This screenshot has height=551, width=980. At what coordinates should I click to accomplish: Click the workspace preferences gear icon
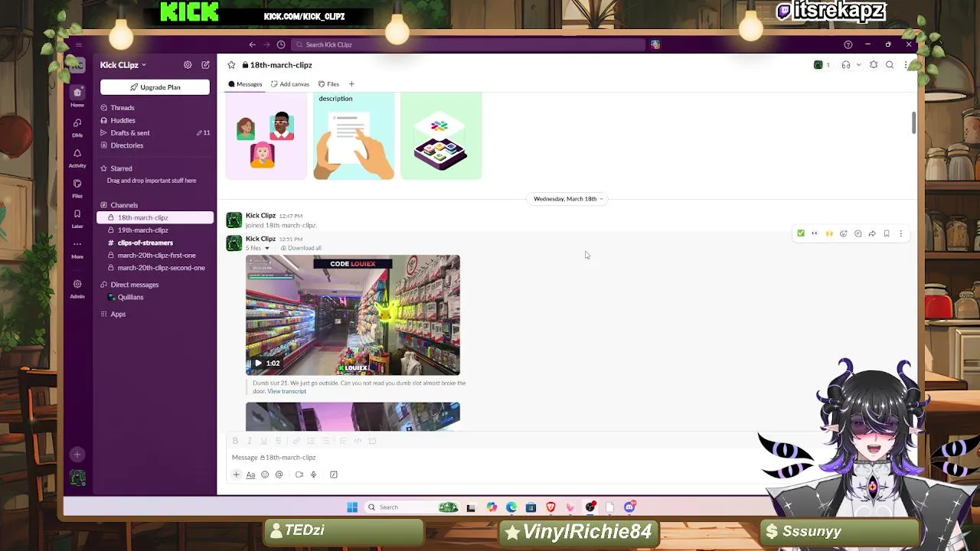188,65
